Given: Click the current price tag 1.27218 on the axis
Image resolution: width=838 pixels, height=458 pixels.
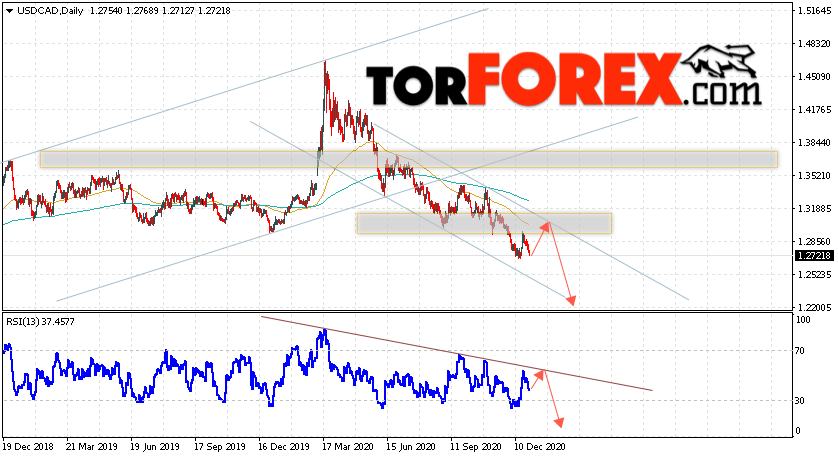Looking at the screenshot, I should pyautogui.click(x=814, y=256).
